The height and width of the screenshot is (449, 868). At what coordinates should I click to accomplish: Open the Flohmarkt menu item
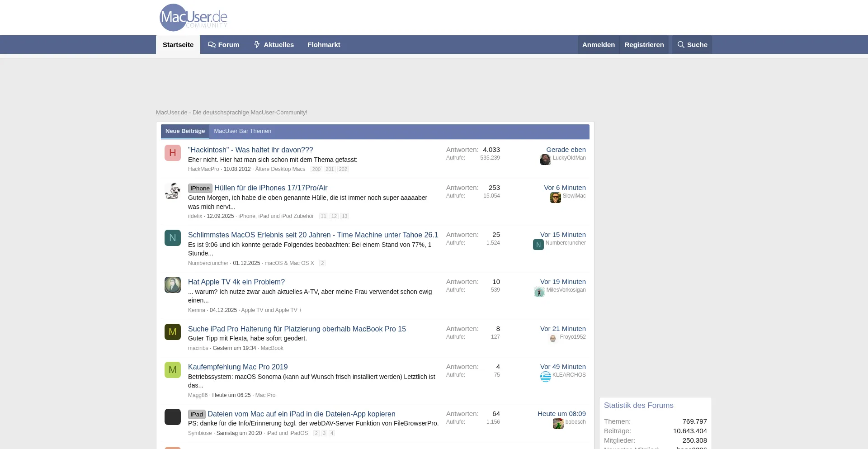(x=324, y=45)
